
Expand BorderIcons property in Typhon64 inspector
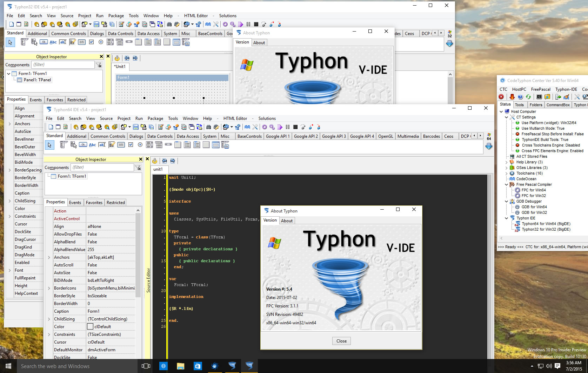[49, 288]
